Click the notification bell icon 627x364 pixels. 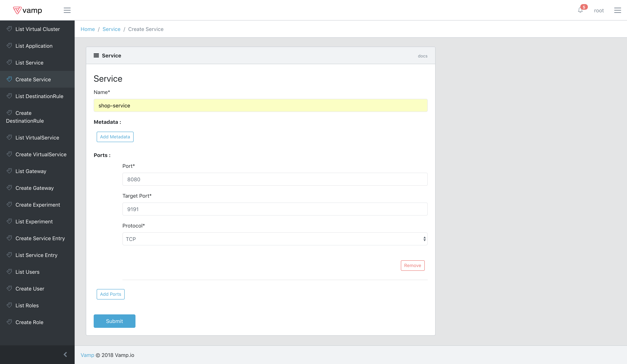[580, 10]
